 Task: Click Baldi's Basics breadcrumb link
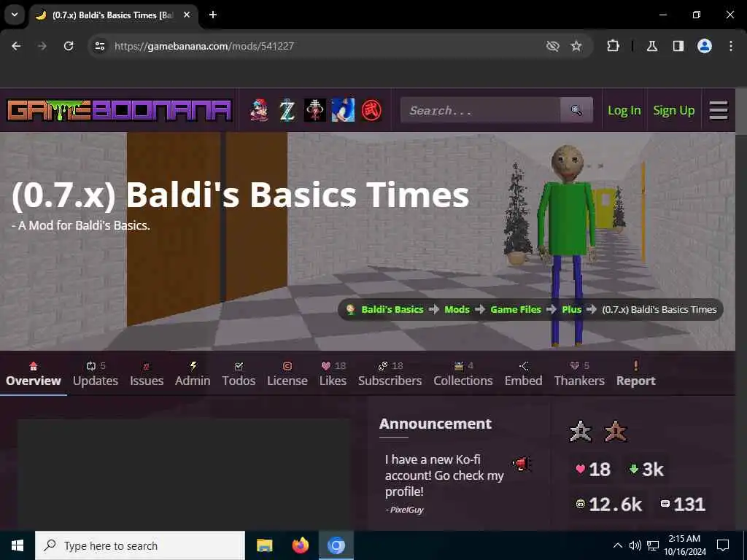pos(392,309)
